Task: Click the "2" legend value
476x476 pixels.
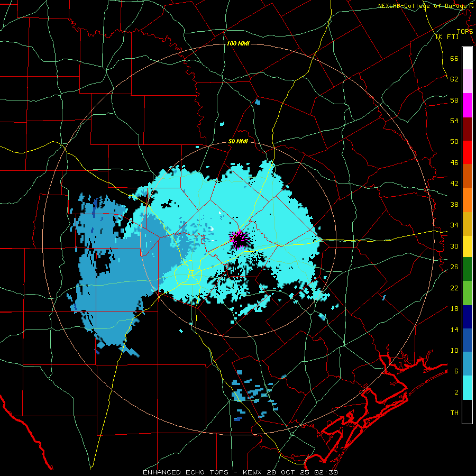Action: pyautogui.click(x=456, y=392)
